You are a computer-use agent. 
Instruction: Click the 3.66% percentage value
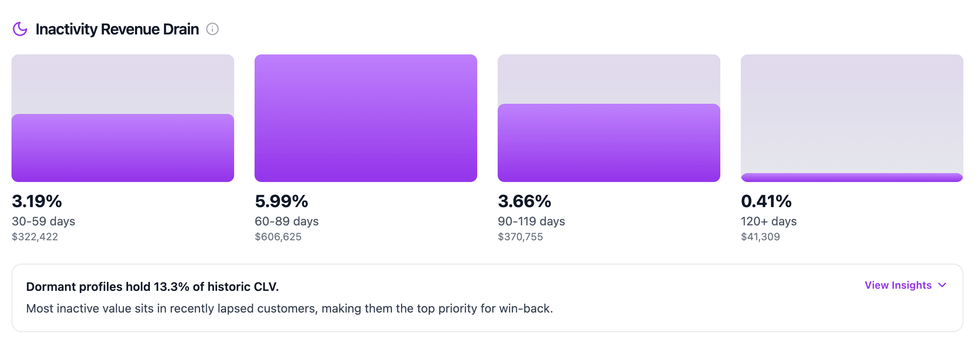(524, 201)
